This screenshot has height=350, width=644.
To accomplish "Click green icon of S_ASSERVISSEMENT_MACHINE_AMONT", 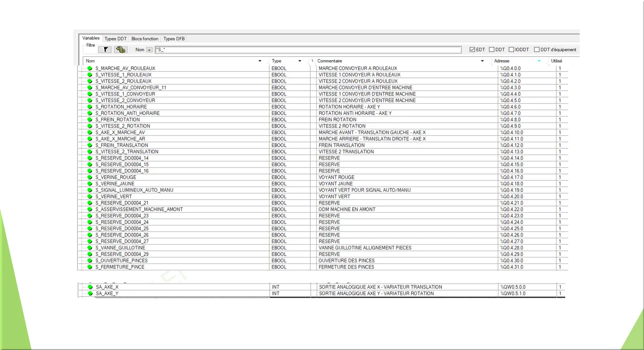I will (90, 209).
